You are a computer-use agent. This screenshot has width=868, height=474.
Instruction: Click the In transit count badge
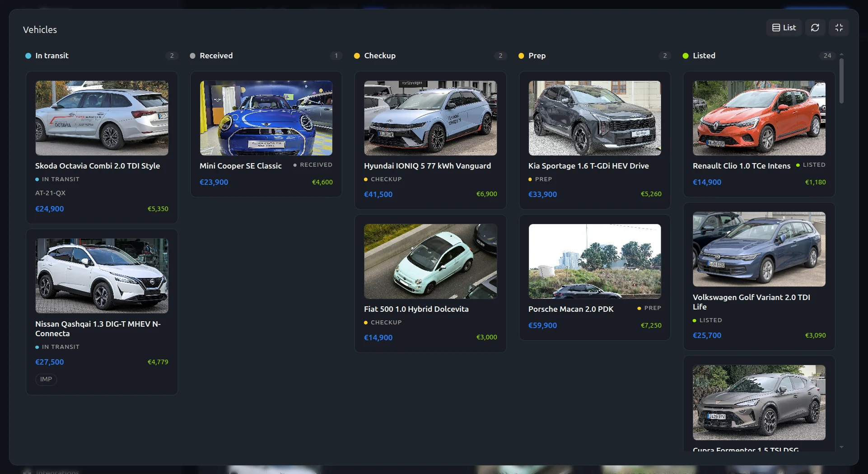(172, 56)
